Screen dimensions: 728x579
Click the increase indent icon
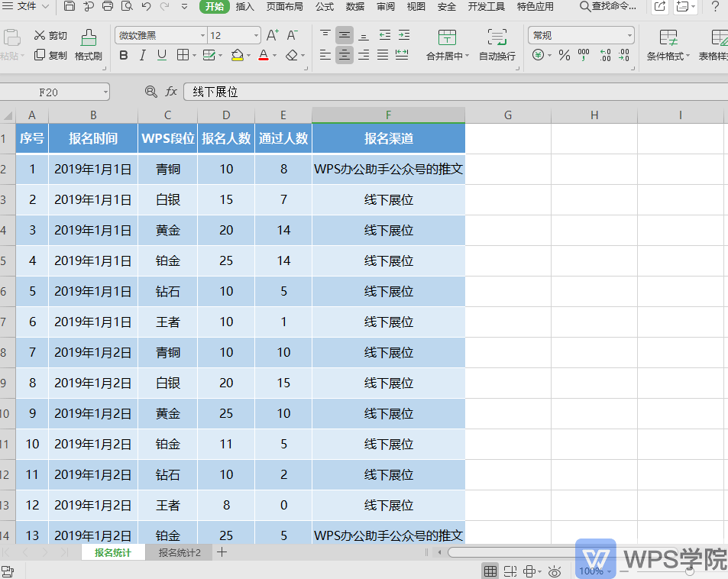coord(404,35)
